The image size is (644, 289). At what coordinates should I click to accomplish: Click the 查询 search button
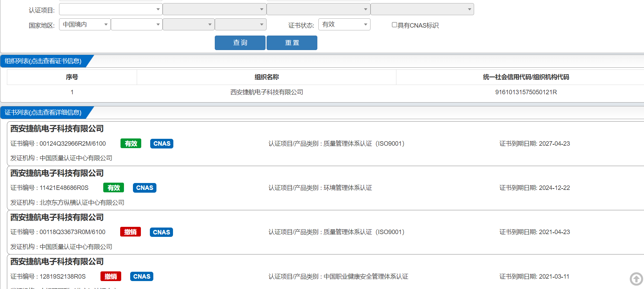pyautogui.click(x=240, y=43)
